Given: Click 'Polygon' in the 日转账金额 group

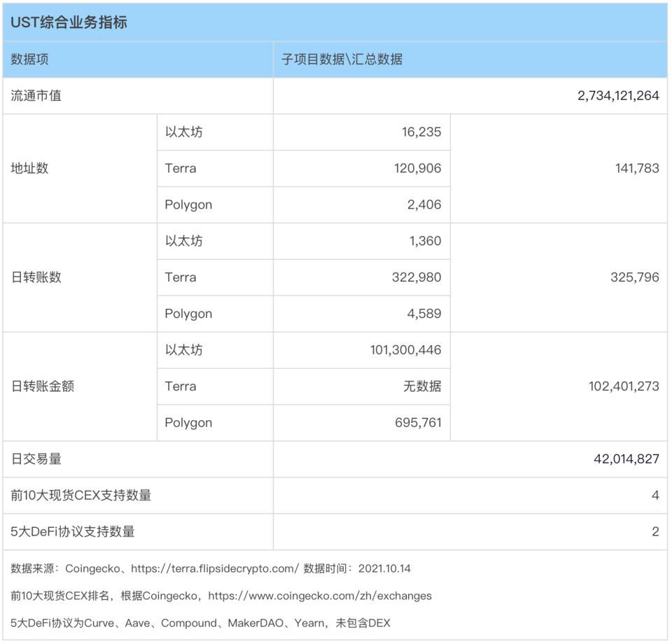Looking at the screenshot, I should (x=188, y=423).
